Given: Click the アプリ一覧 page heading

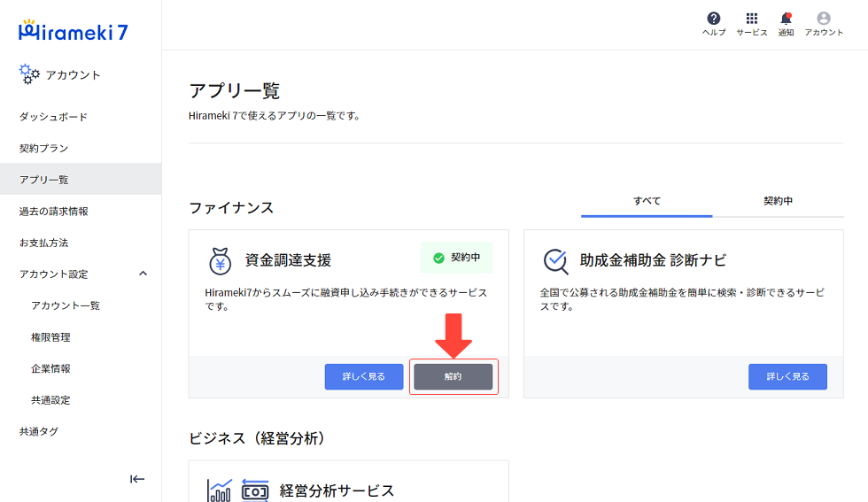Looking at the screenshot, I should (x=235, y=90).
